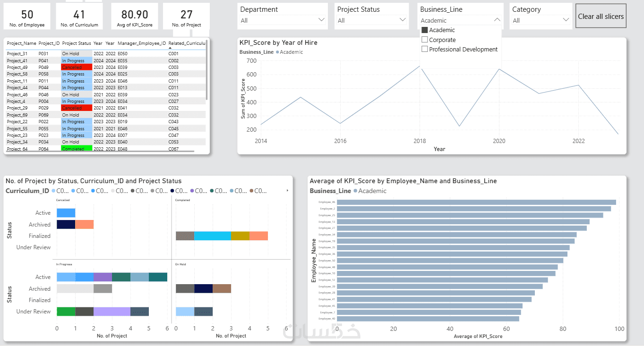This screenshot has height=346, width=644.
Task: Click the 2020 label on the Year axis
Action: (499, 141)
